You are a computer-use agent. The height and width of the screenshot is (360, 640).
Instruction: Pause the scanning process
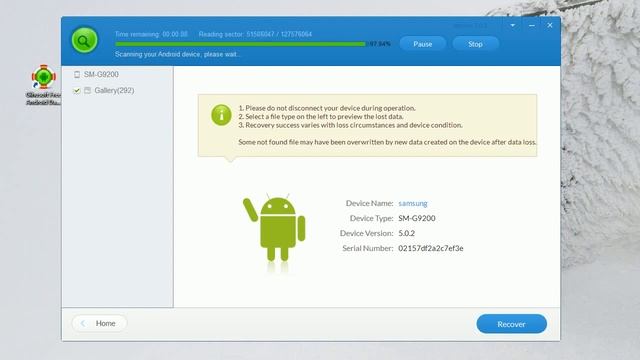click(x=422, y=44)
